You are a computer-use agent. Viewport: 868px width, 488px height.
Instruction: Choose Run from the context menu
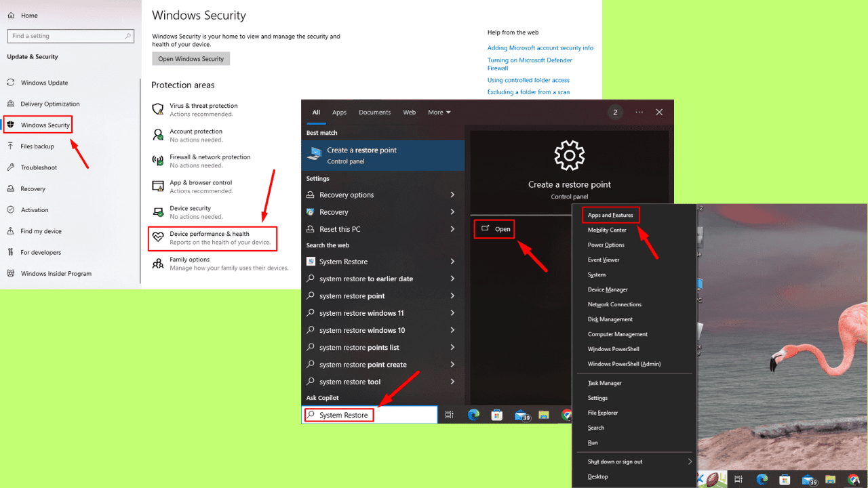593,443
